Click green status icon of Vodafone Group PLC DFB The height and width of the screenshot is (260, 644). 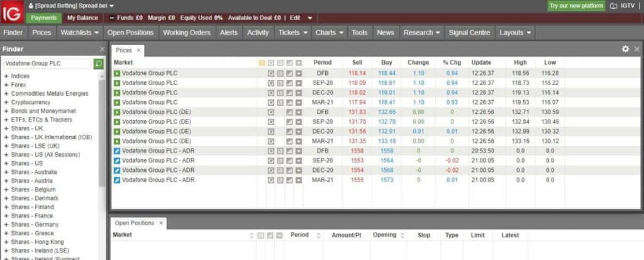(x=116, y=73)
